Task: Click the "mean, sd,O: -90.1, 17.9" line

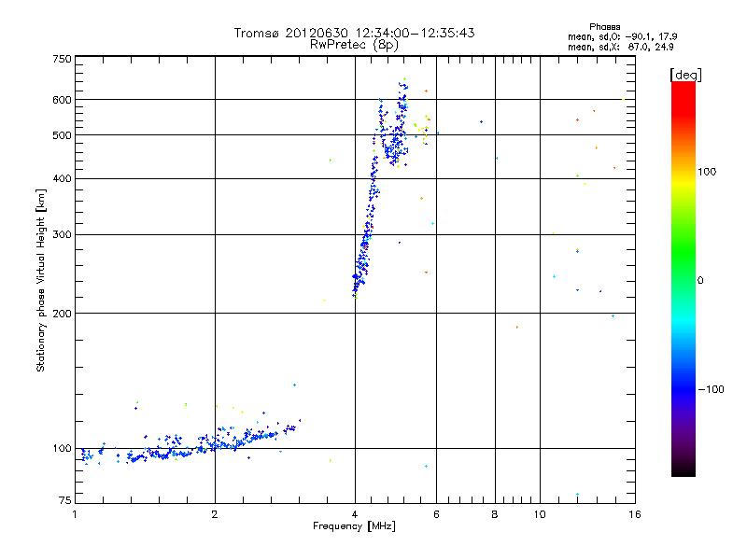Action: (x=622, y=36)
